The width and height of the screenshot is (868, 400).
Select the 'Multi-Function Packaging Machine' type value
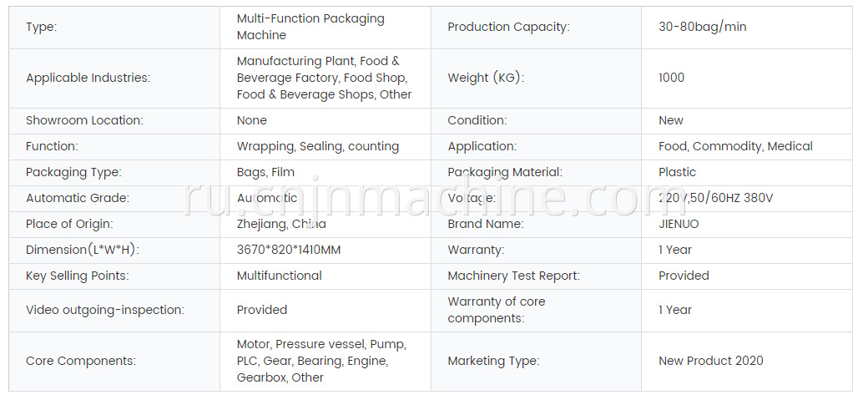(x=310, y=27)
